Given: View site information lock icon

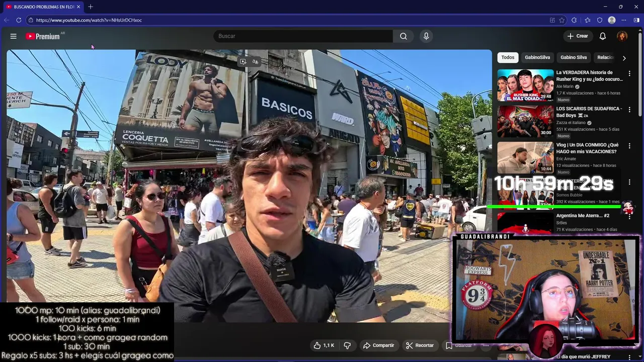Looking at the screenshot, I should 31,20.
